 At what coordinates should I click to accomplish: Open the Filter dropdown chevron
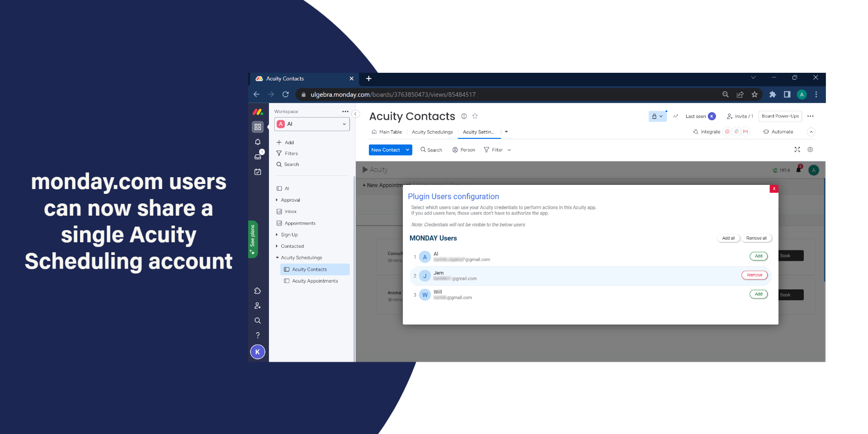(509, 150)
